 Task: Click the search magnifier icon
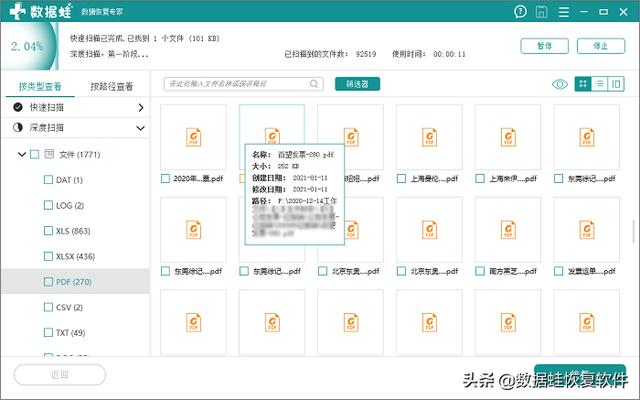313,84
